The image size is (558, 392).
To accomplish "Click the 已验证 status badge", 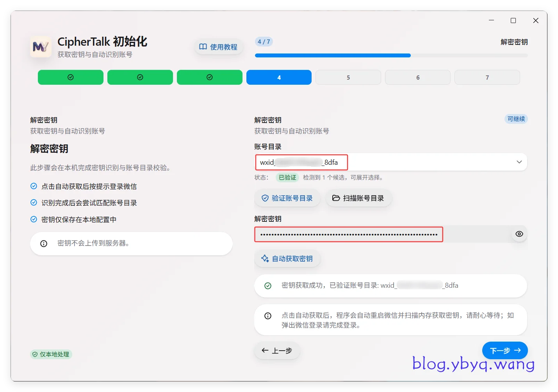I will (287, 177).
